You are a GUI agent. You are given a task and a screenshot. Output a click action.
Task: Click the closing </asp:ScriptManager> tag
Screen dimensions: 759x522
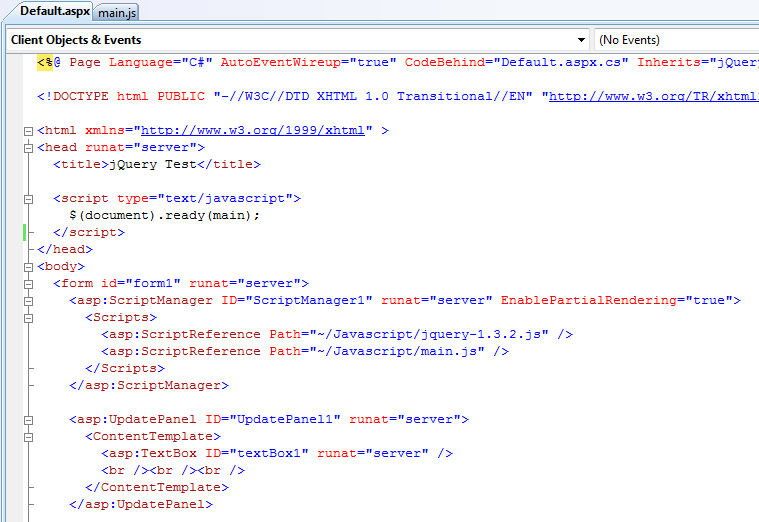tap(149, 385)
